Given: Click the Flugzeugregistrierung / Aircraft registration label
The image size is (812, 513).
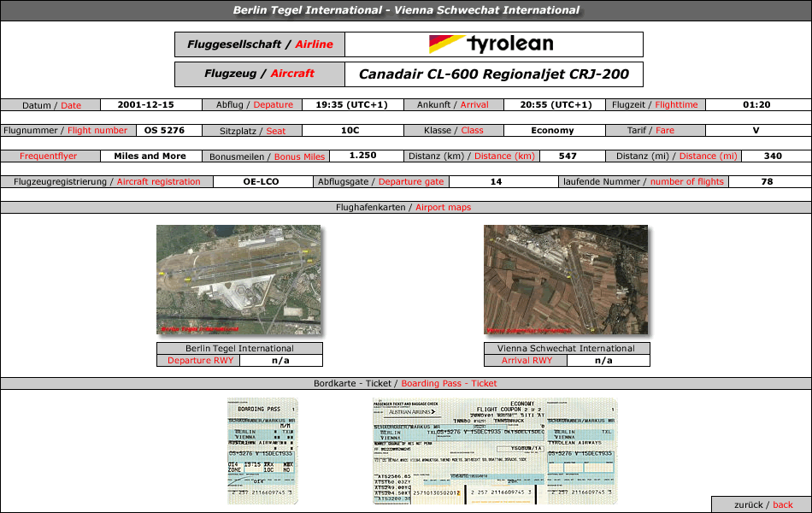Looking at the screenshot, I should coord(107,182).
